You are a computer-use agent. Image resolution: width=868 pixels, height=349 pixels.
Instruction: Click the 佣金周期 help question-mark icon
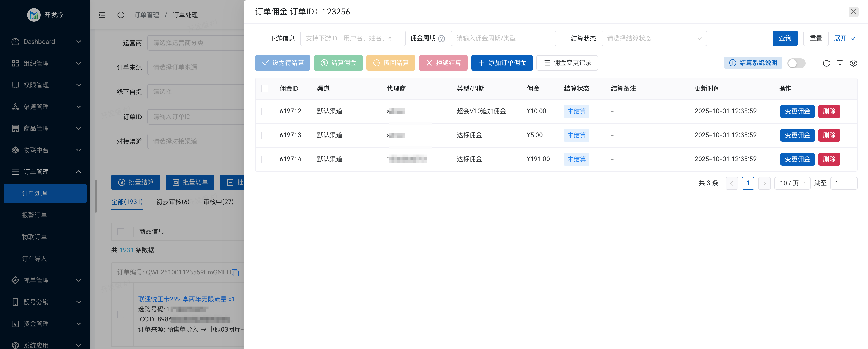(441, 38)
